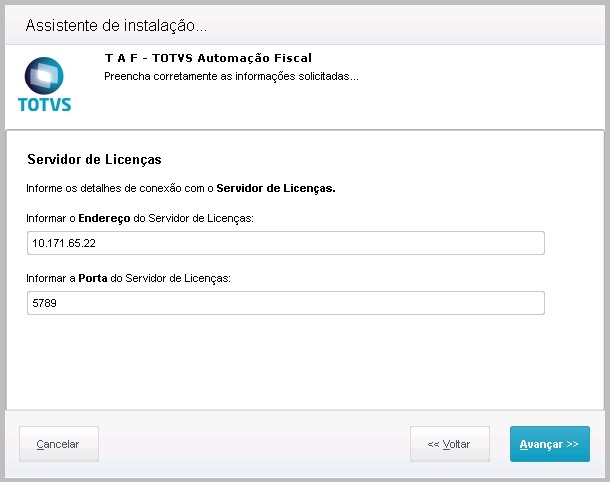The image size is (610, 482).
Task: Click the TOTVS circular logo emblem
Action: 45,75
